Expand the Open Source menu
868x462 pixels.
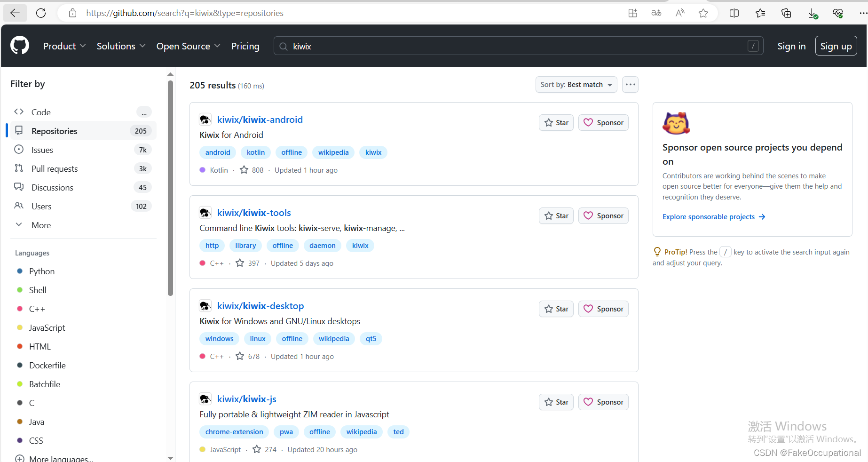(188, 46)
